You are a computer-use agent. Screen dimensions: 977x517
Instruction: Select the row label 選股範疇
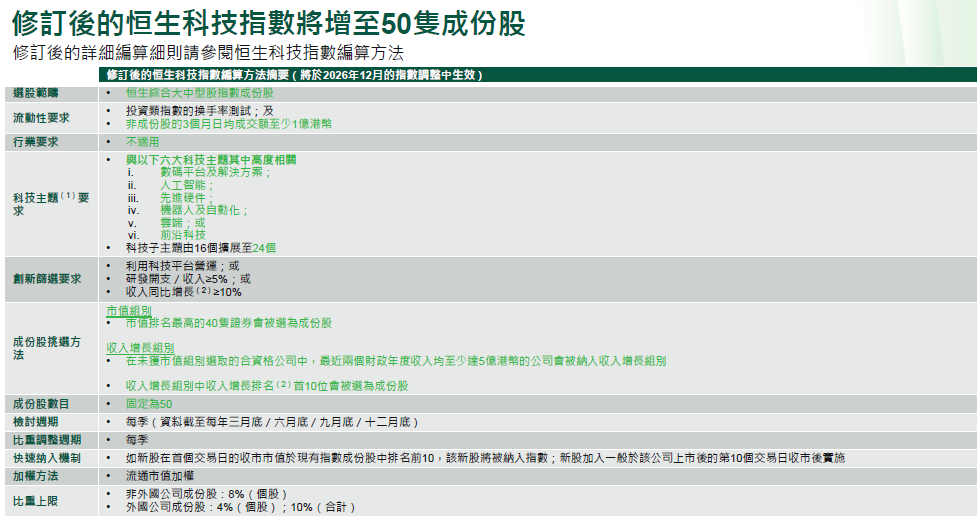pyautogui.click(x=36, y=93)
